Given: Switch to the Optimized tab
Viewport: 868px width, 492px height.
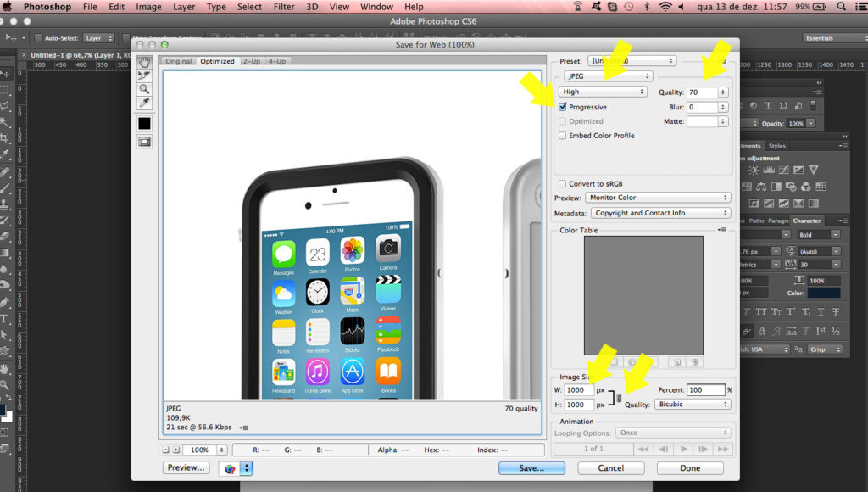Looking at the screenshot, I should point(217,61).
